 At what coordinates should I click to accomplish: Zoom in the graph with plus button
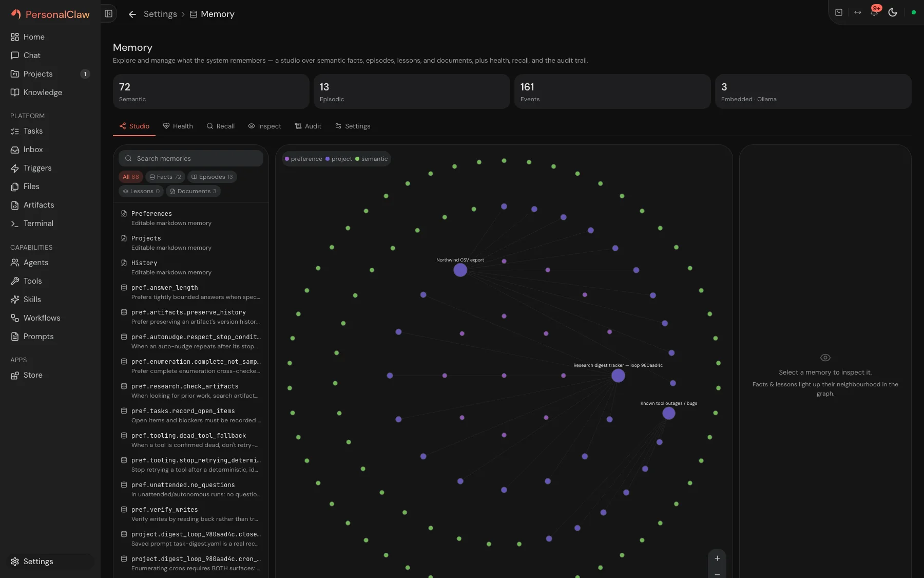(x=717, y=558)
